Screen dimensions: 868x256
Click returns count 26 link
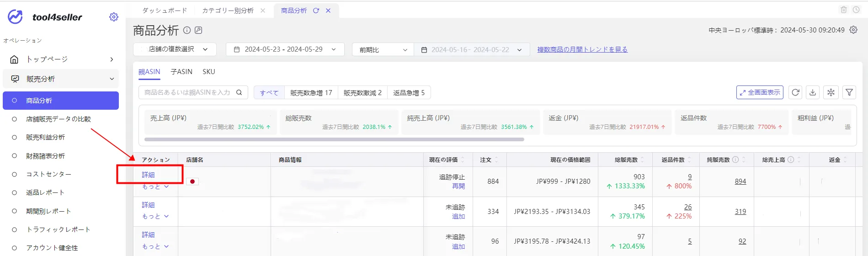pos(688,207)
